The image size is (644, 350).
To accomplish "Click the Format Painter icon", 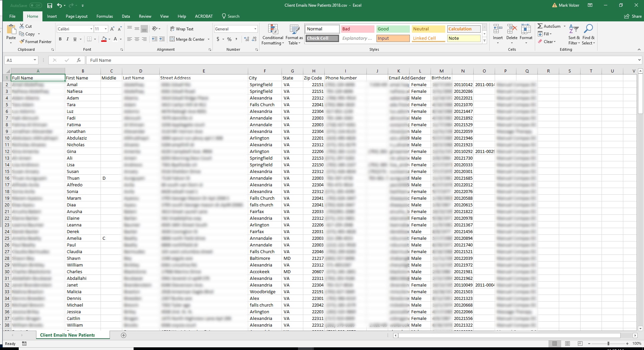I will pyautogui.click(x=22, y=42).
